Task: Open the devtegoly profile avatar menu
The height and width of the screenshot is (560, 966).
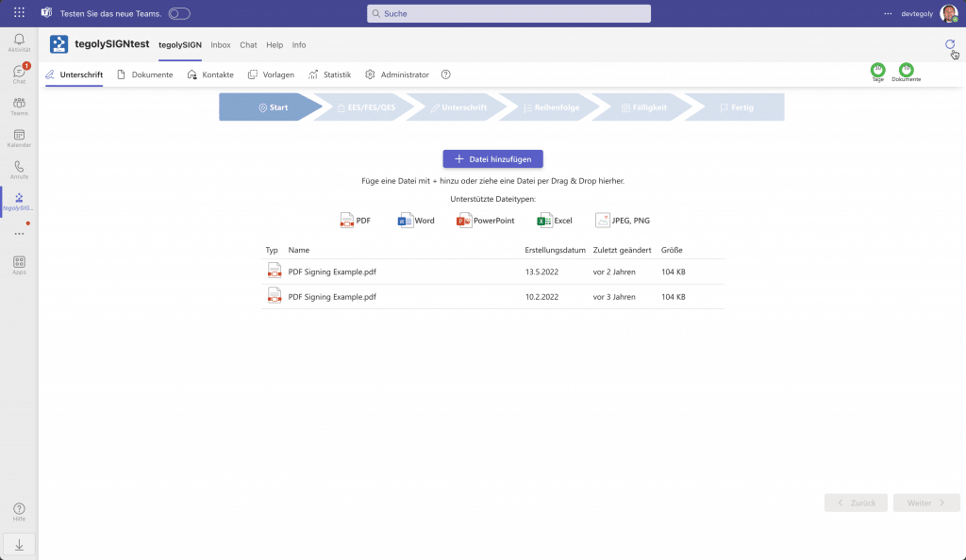Action: click(x=948, y=13)
